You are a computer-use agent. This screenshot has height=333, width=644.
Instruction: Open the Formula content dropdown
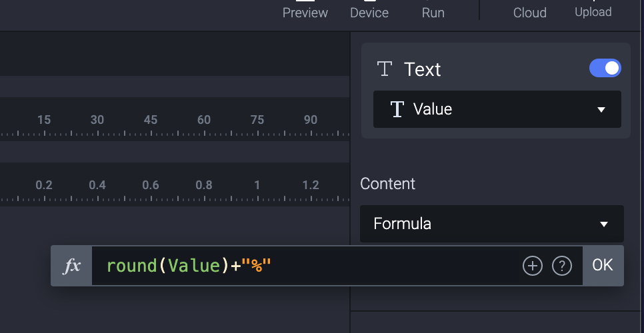point(492,224)
